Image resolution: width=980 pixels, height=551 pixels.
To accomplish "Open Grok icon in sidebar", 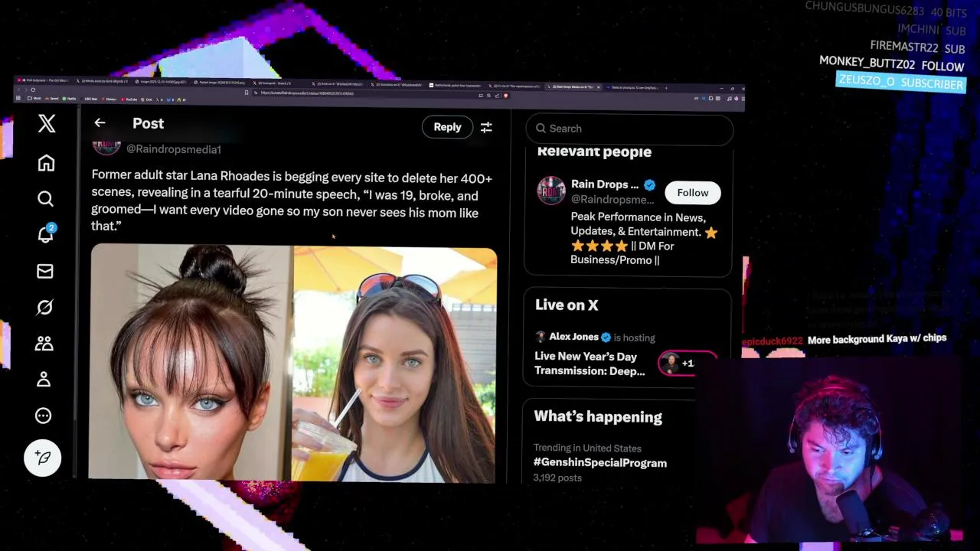I will point(44,308).
